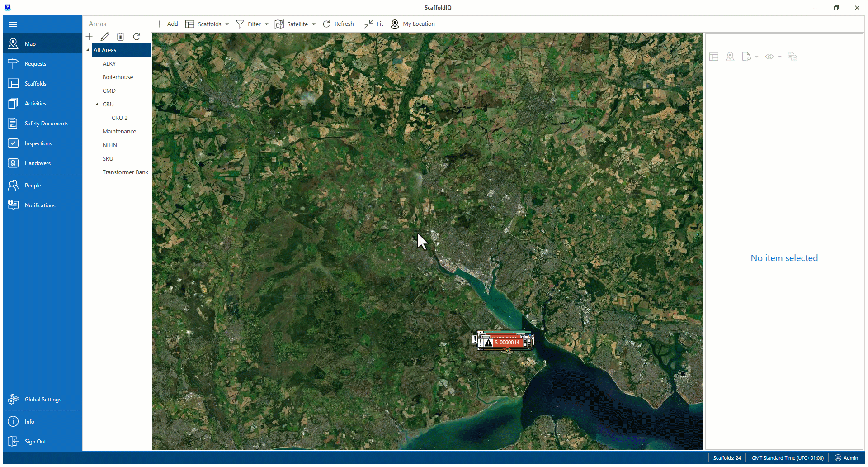The image size is (868, 467).
Task: Select the S-0000014 scaffold marker
Action: pos(506,343)
